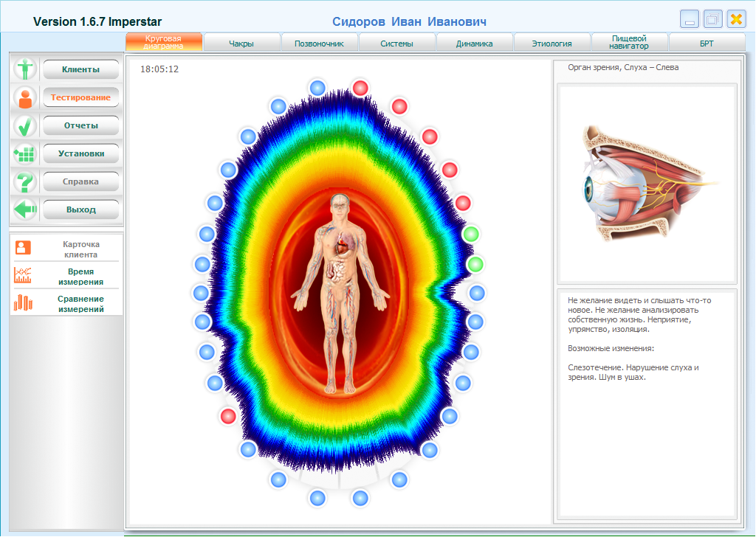Viewport: 756px width, 537px height.
Task: Close the window with the orange X
Action: (736, 19)
